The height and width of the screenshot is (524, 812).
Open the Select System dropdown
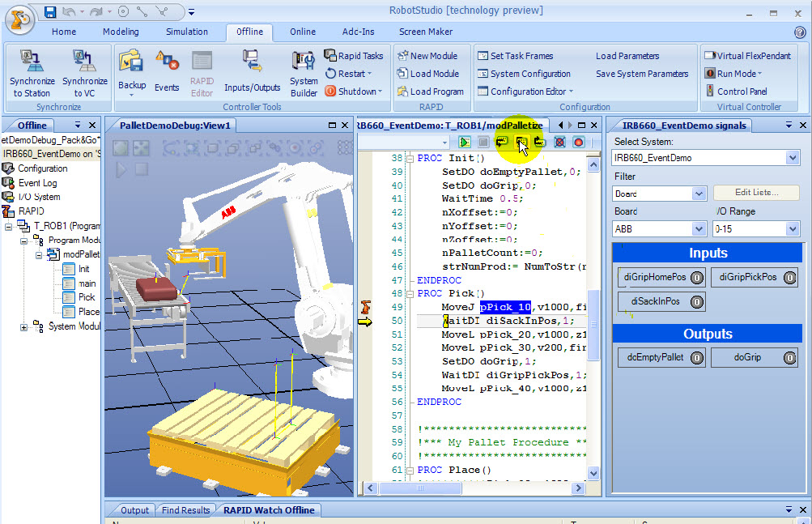(x=793, y=158)
